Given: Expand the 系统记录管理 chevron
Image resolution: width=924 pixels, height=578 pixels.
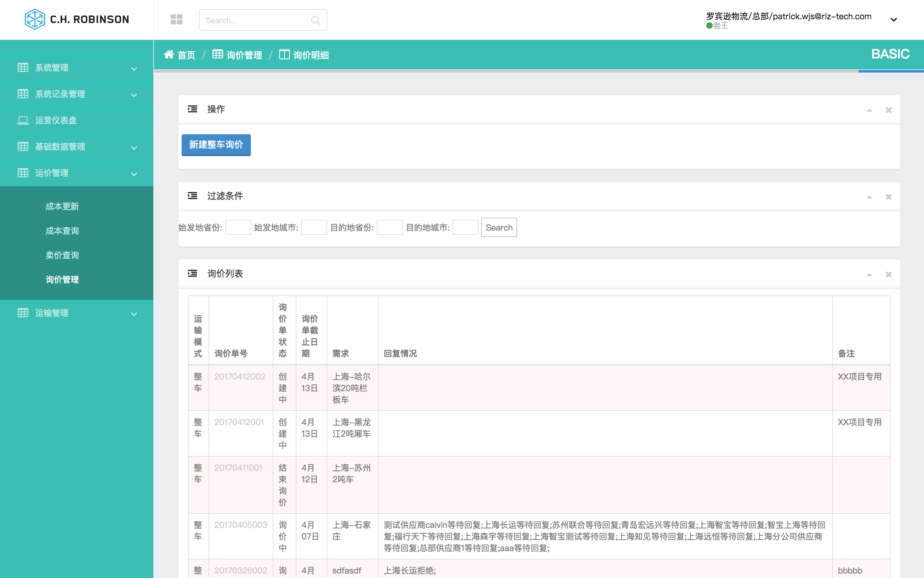Looking at the screenshot, I should point(134,95).
